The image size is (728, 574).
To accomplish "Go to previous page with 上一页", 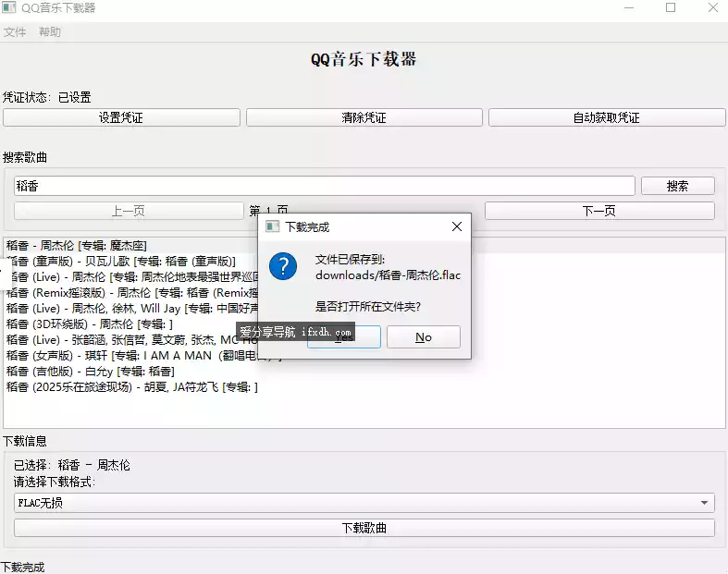I will [x=129, y=211].
